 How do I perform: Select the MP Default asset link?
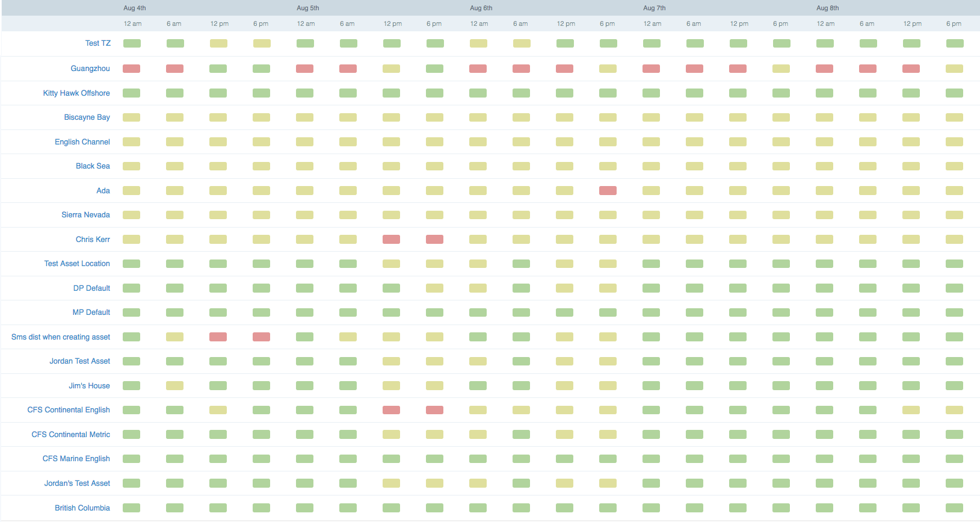click(x=91, y=312)
